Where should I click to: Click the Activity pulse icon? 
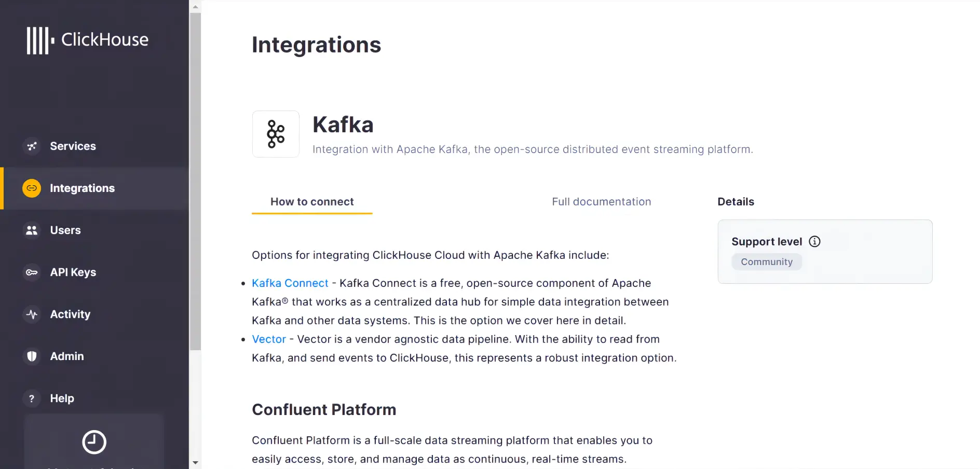pos(32,314)
